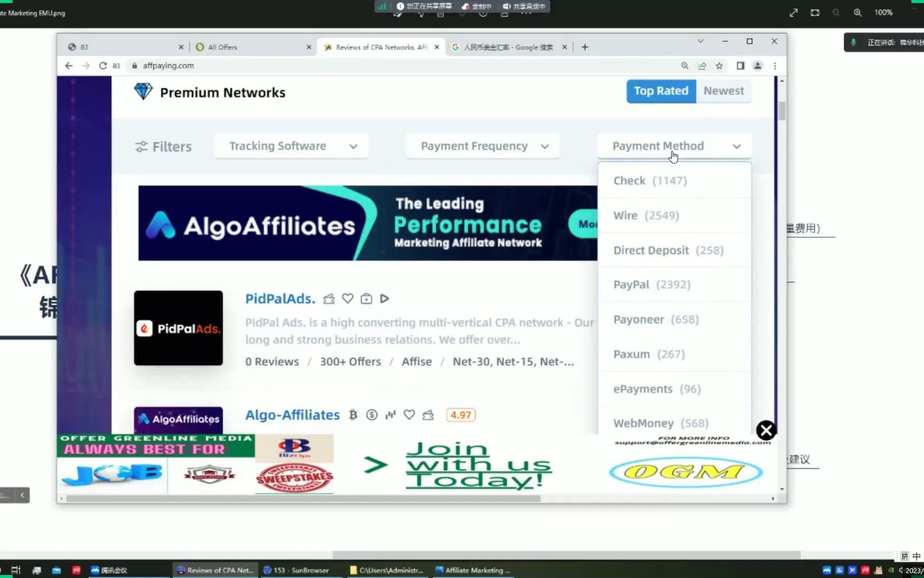924x578 pixels.
Task: Click the Join with us Today banner
Action: (479, 465)
